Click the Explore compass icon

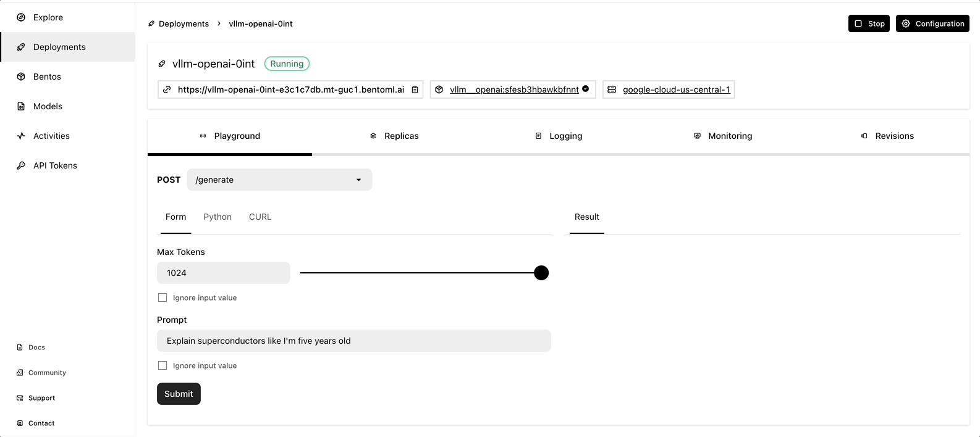click(21, 17)
